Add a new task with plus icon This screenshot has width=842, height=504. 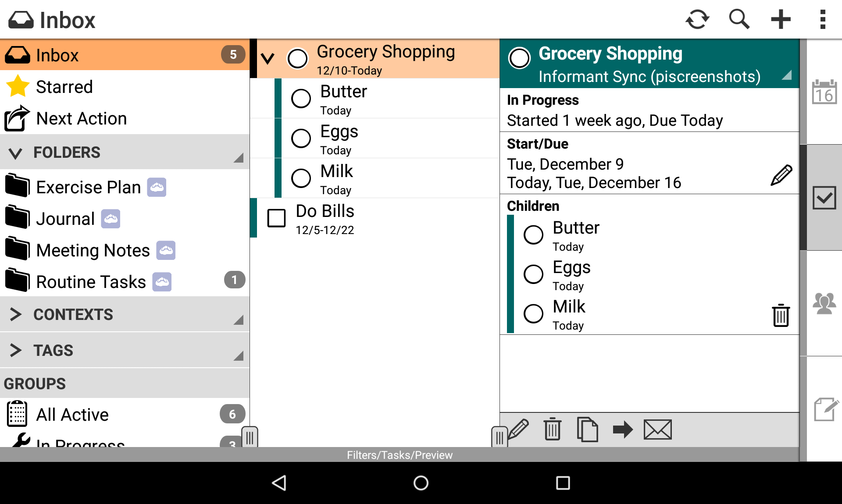[781, 20]
